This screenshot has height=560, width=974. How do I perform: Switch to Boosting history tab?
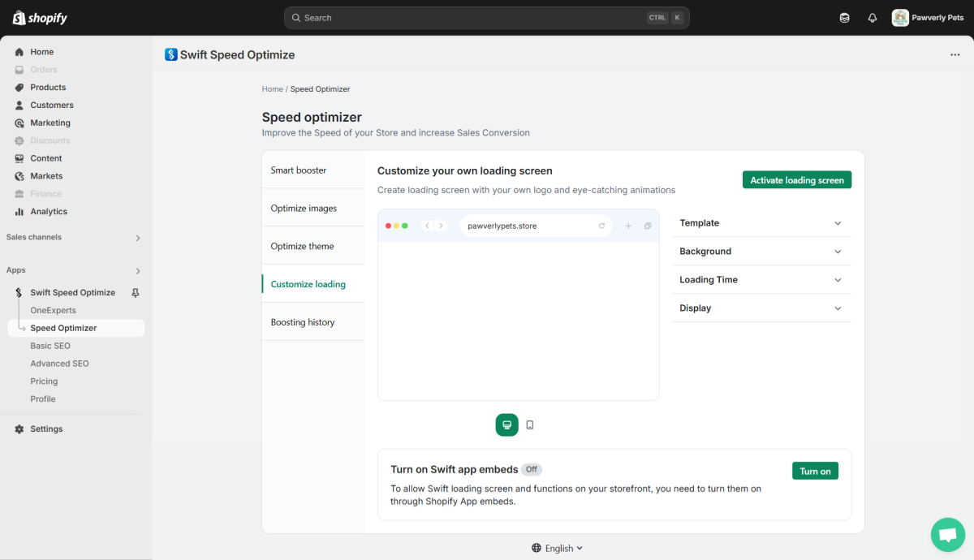pyautogui.click(x=313, y=322)
